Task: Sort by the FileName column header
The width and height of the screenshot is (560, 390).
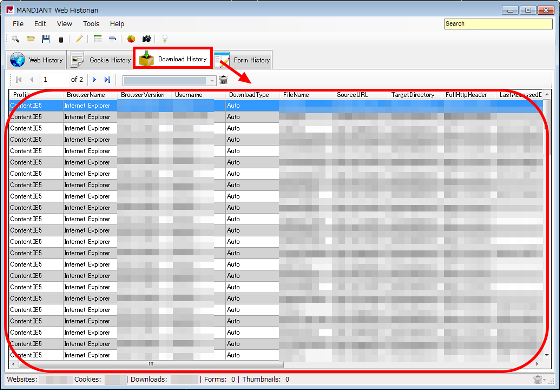Action: pos(307,95)
